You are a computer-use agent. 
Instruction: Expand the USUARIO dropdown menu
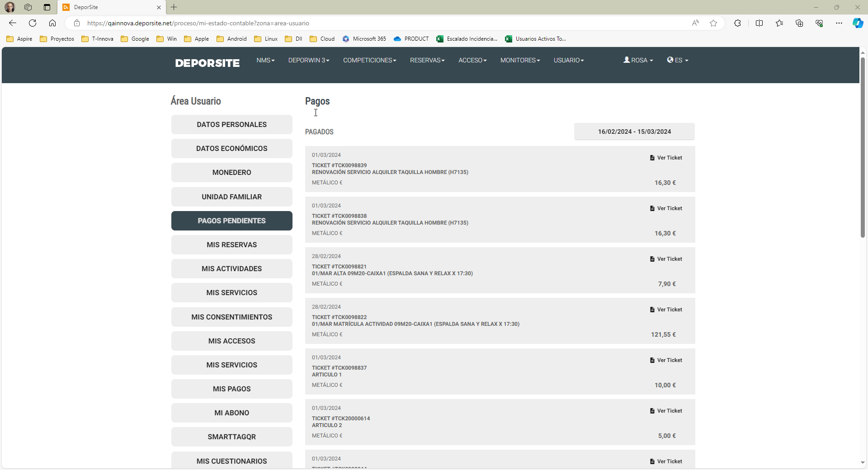coord(569,60)
